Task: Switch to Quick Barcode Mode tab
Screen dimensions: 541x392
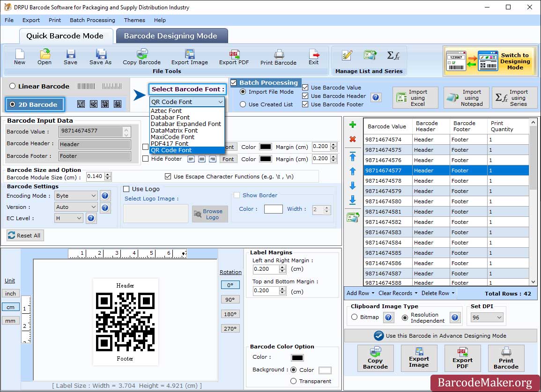Action: point(65,36)
